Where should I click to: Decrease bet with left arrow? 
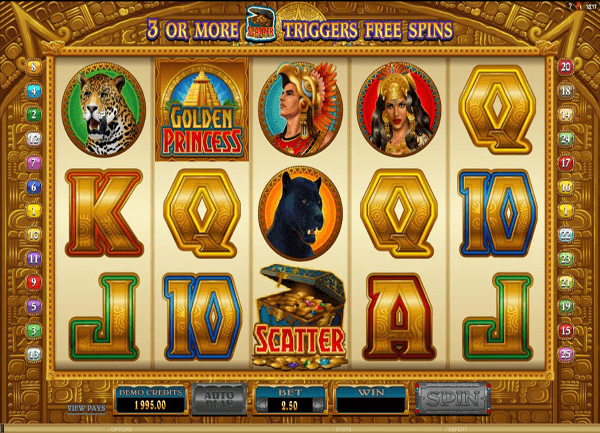[262, 405]
